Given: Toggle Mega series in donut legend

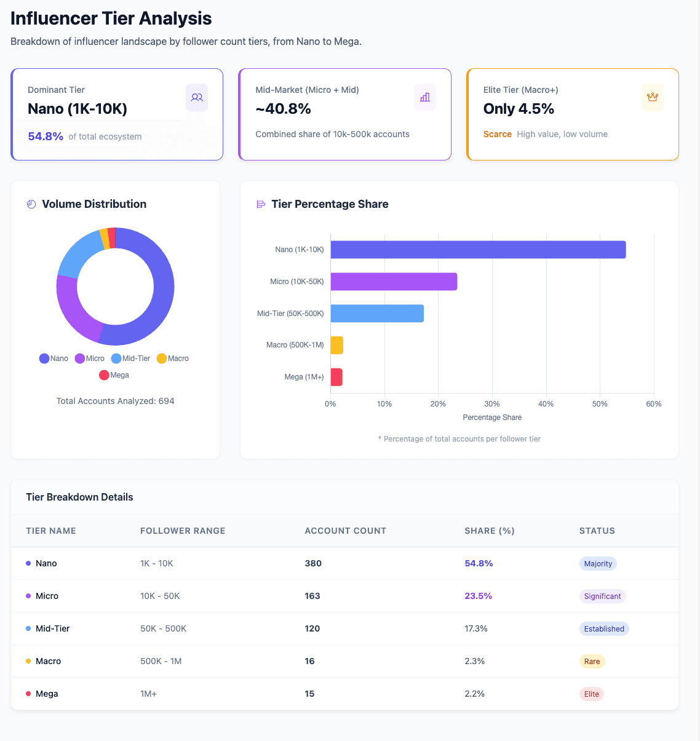Looking at the screenshot, I should coord(114,375).
